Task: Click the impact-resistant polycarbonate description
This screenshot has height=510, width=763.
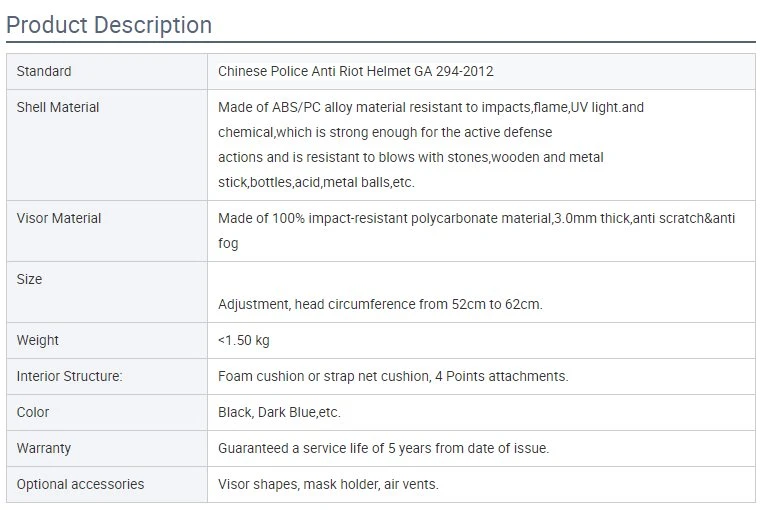Action: [476, 231]
